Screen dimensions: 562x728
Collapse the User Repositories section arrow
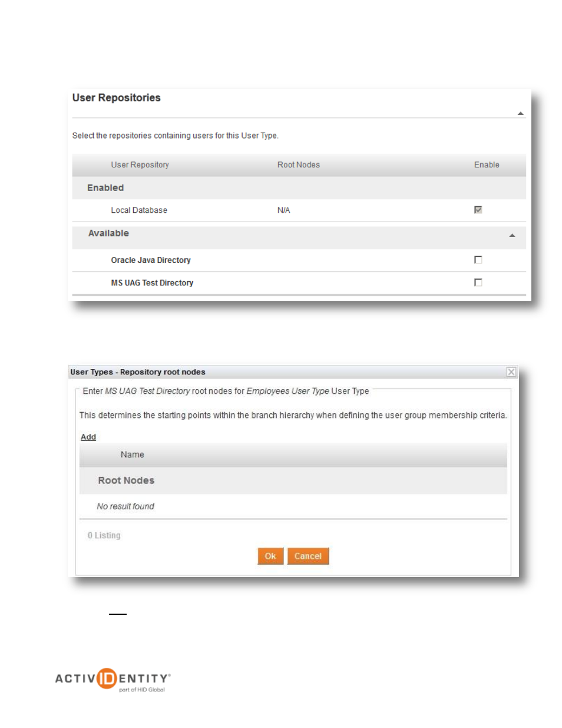[520, 113]
